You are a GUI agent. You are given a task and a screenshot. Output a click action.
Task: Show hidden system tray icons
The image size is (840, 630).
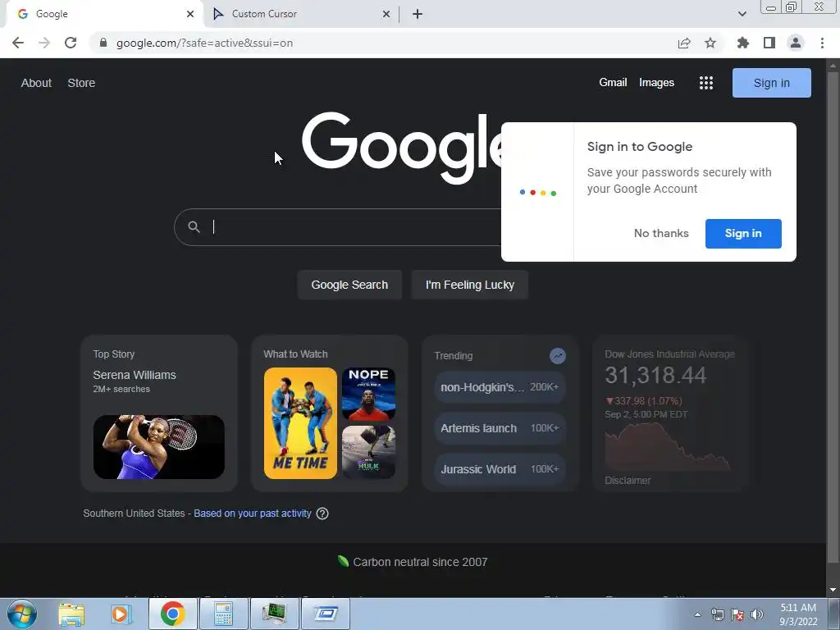(x=697, y=614)
